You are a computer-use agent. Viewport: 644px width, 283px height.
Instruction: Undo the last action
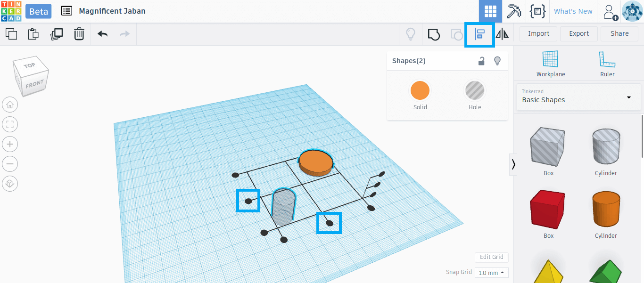point(102,33)
